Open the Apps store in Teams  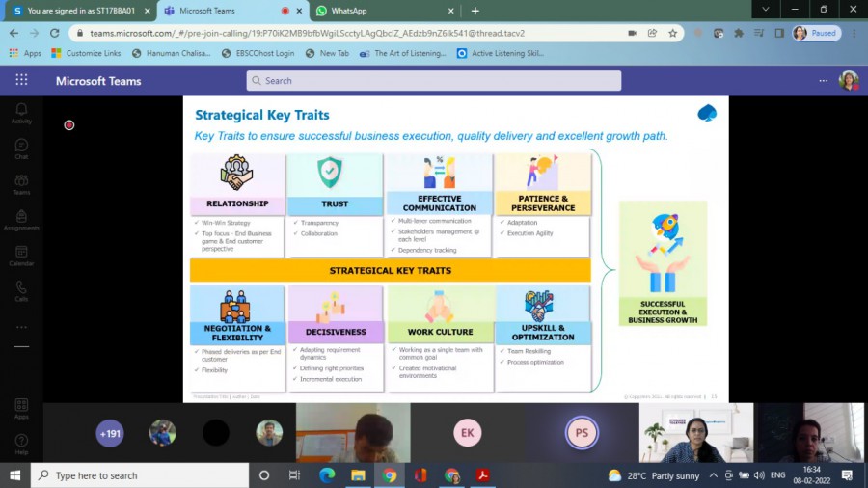(21, 408)
